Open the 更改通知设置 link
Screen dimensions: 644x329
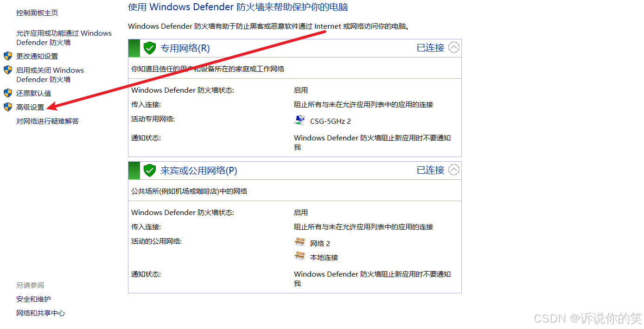(x=37, y=57)
